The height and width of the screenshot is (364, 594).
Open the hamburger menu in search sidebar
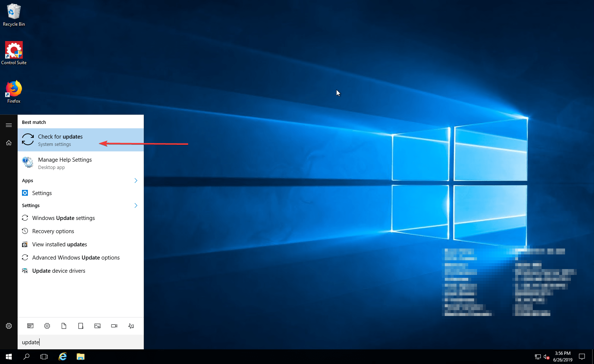pos(9,125)
